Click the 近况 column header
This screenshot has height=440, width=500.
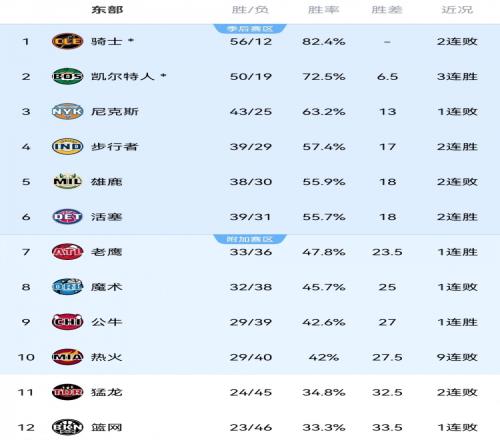[x=457, y=10]
